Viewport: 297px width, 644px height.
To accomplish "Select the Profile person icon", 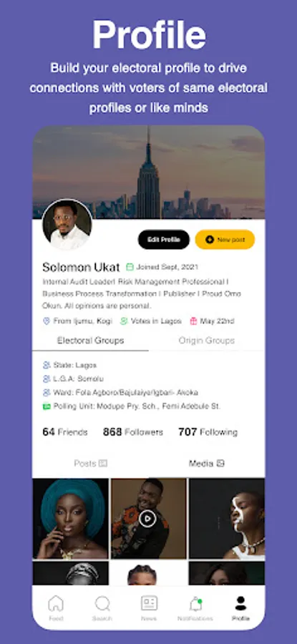I will (240, 603).
